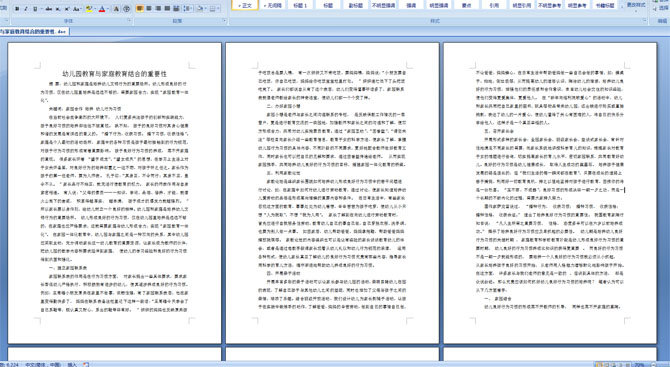Click the subscript icon
The height and width of the screenshot is (367, 670).
58,9
